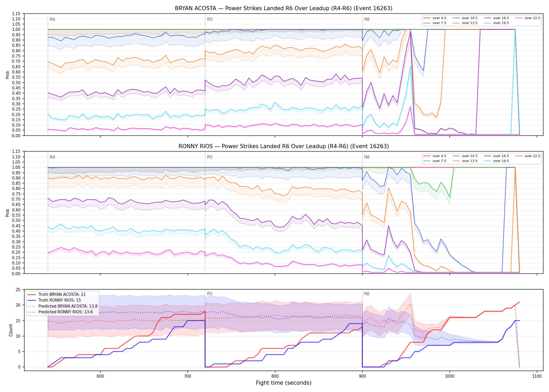Select 'over 4.5' legend entry in Bryan Acosta chart
549x392 pixels.
434,18
